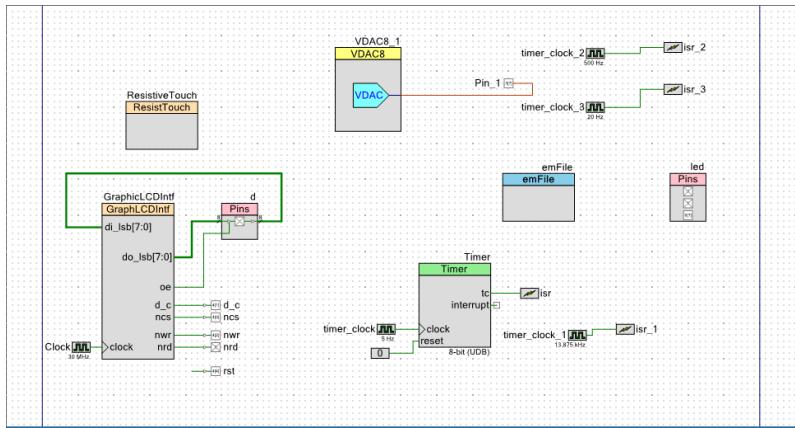Image resolution: width=795 pixels, height=428 pixels.
Task: Select the isr_3 interrupt symbol
Action: [673, 90]
